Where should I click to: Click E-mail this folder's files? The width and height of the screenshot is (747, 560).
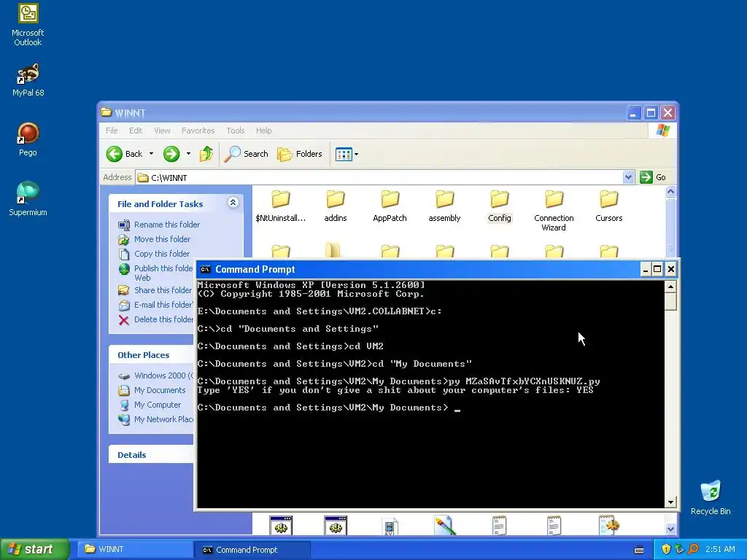pos(155,305)
